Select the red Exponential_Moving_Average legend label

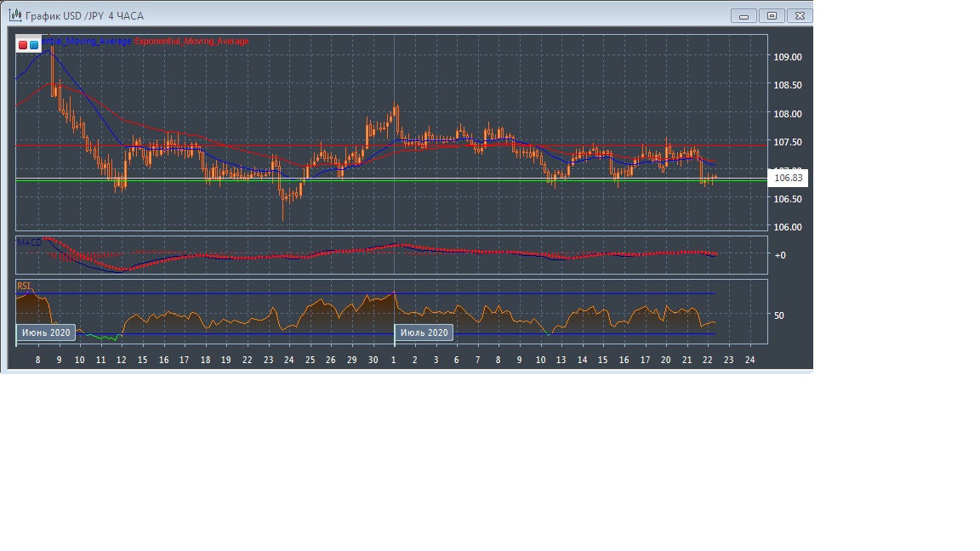point(191,41)
